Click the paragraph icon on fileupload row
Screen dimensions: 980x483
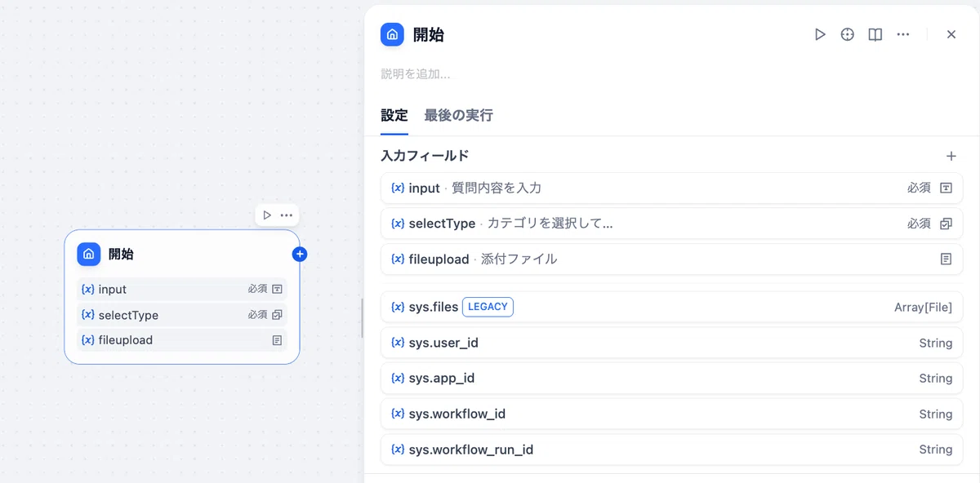tap(946, 259)
